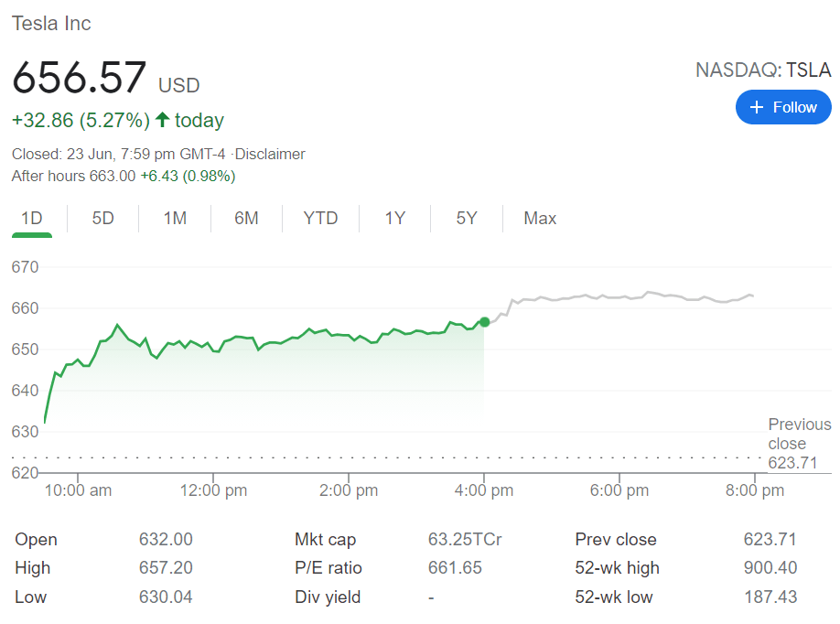
Task: Show the 1M chart range
Action: [x=175, y=219]
